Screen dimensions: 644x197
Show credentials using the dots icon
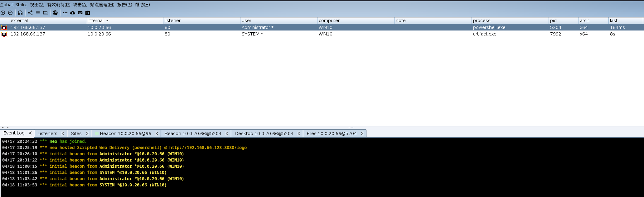[65, 13]
